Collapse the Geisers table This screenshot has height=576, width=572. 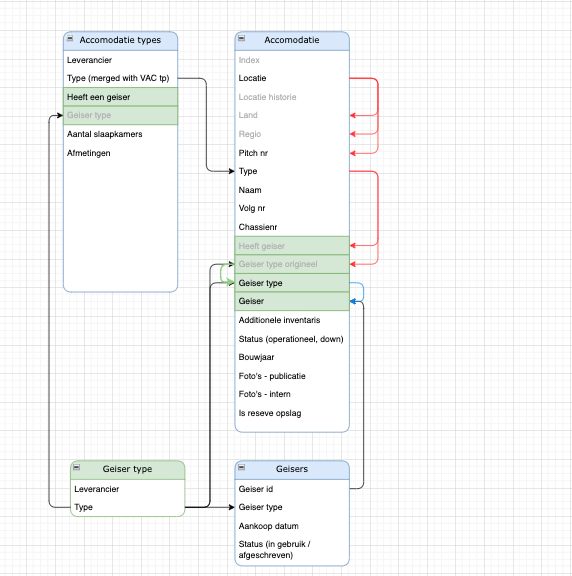click(x=241, y=467)
